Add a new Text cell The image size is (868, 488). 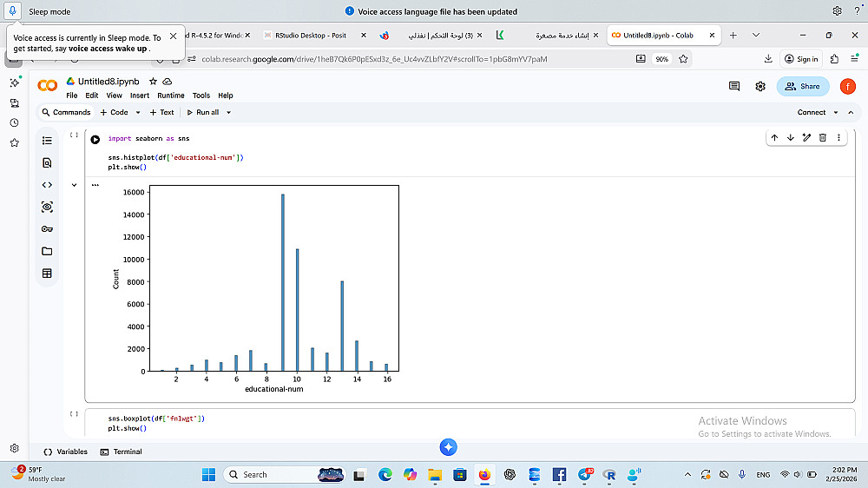161,112
